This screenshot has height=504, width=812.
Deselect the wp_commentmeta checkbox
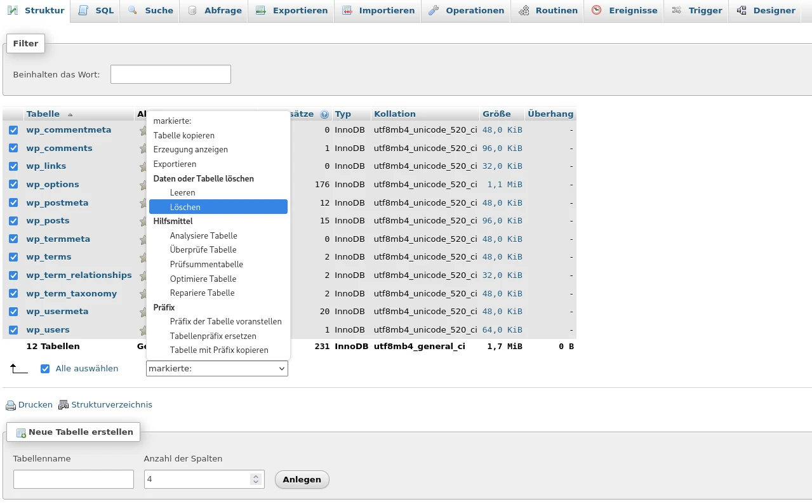(13, 129)
